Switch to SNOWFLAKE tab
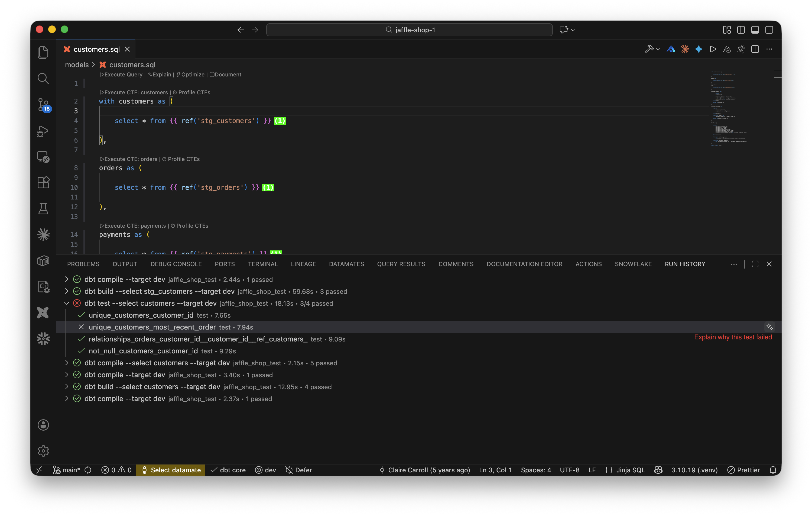812x516 pixels. (x=633, y=264)
